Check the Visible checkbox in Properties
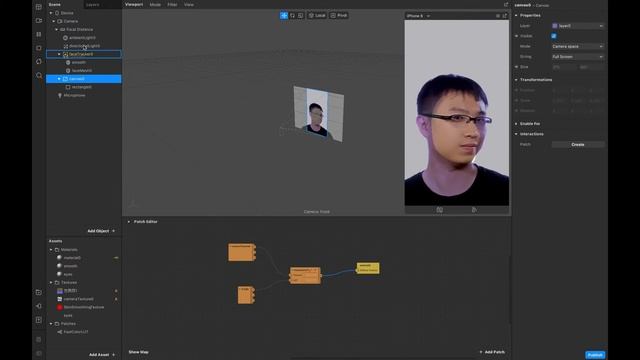Screen dimensions: 640x360 [x=554, y=36]
